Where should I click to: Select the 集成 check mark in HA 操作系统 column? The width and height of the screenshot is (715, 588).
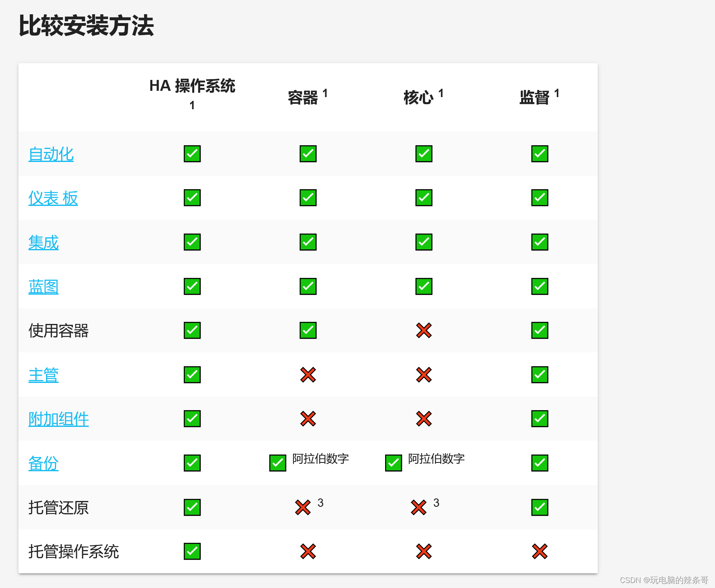click(192, 242)
